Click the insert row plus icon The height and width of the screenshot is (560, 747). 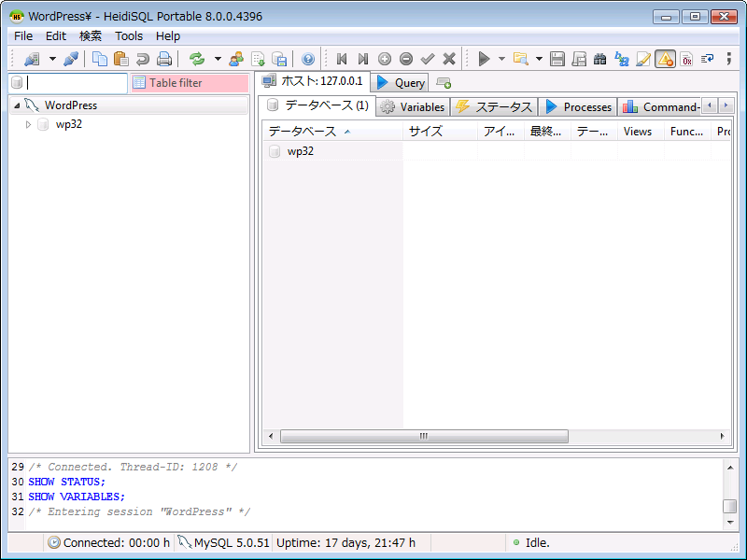385,59
